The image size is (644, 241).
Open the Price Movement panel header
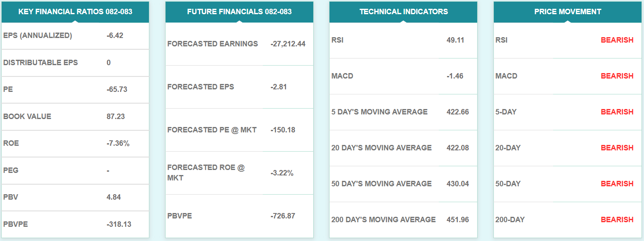[568, 12]
